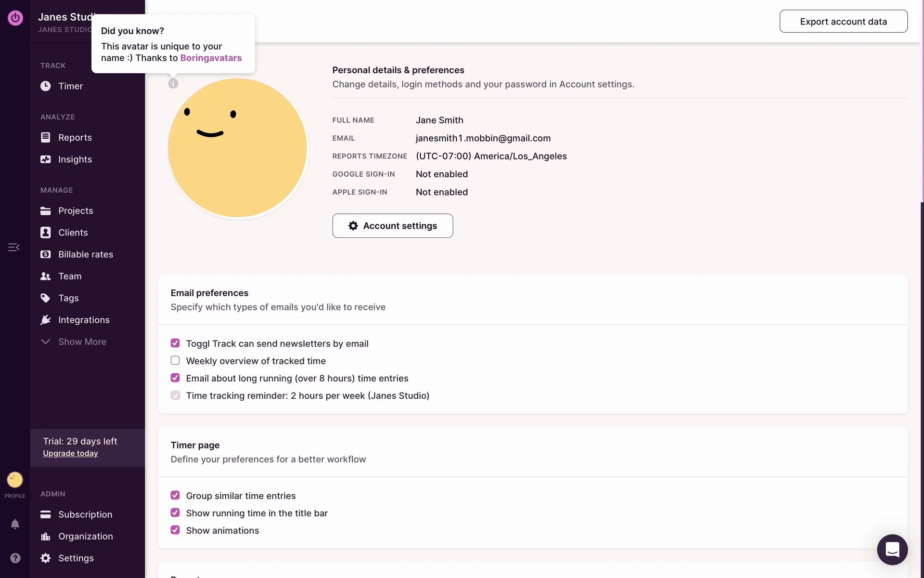Enable Weekly overview of tracked time checkbox
The image size is (924, 578).
click(x=175, y=361)
